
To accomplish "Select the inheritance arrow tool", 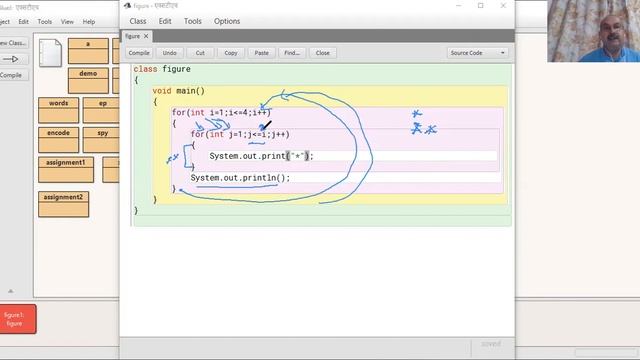I will pos(13,59).
